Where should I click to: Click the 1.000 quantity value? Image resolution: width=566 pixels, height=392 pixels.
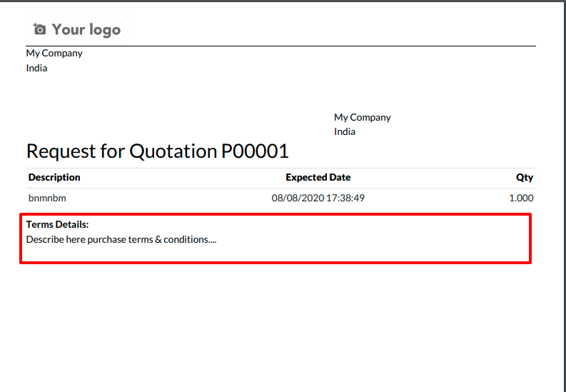pos(521,198)
